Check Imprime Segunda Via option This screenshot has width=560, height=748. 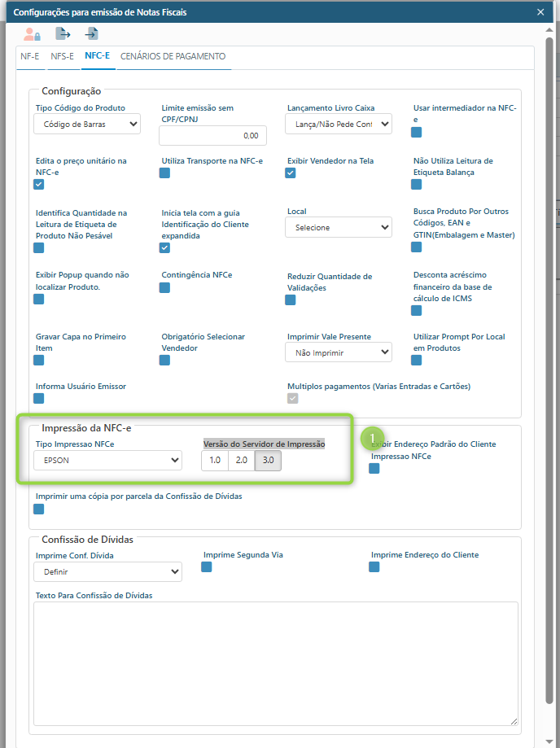pyautogui.click(x=207, y=567)
